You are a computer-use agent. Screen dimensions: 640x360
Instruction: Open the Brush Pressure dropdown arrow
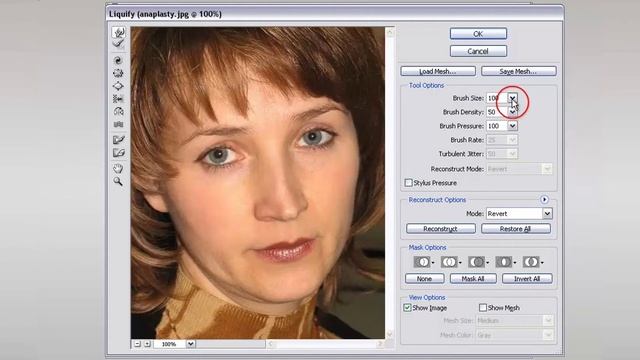click(x=512, y=126)
